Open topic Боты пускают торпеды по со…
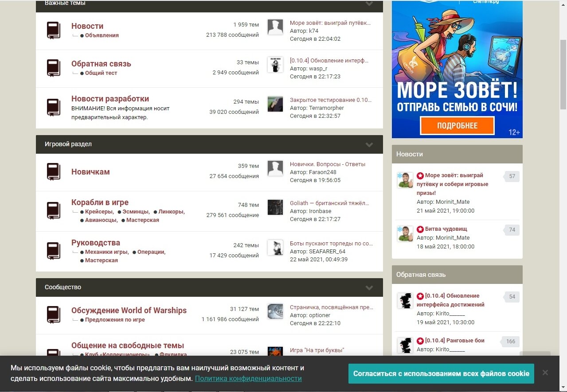Image resolution: width=567 pixels, height=392 pixels. pos(331,244)
